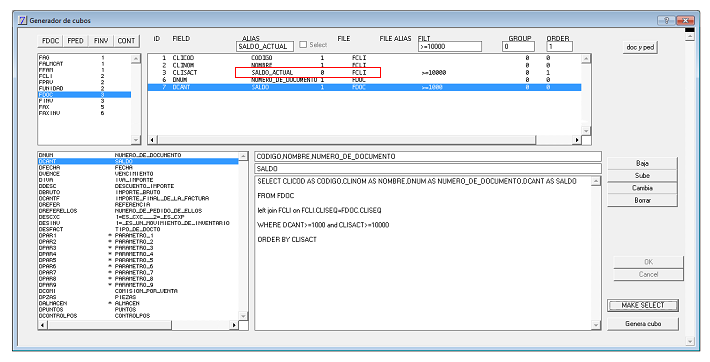Screen dimensions: 710x362
Task: Click the file list scroll-down arrow
Action: 135,140
